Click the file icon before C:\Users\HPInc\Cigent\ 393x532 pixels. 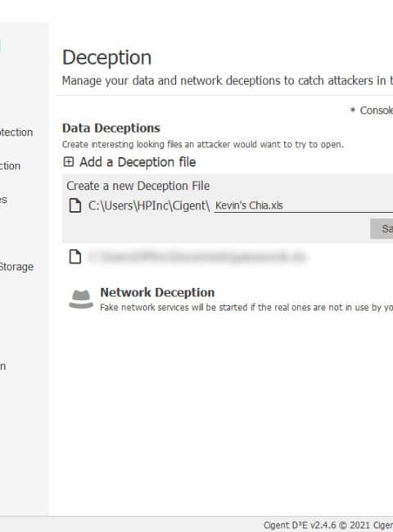click(x=75, y=205)
